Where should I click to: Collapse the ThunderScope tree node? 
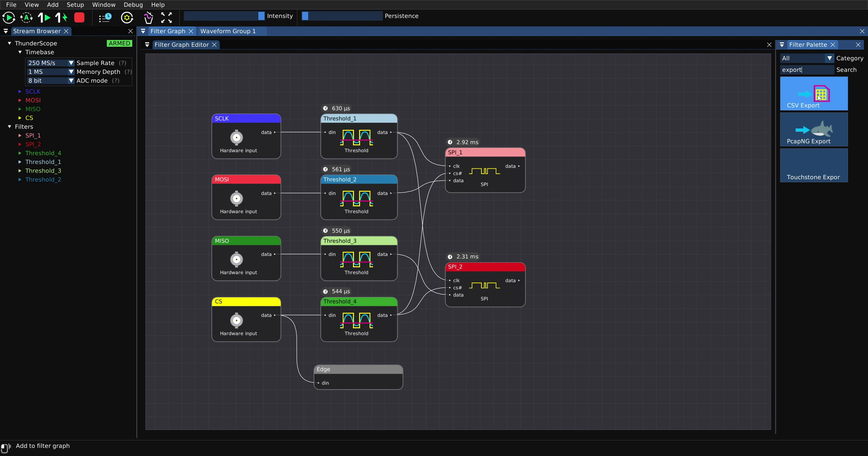point(9,43)
